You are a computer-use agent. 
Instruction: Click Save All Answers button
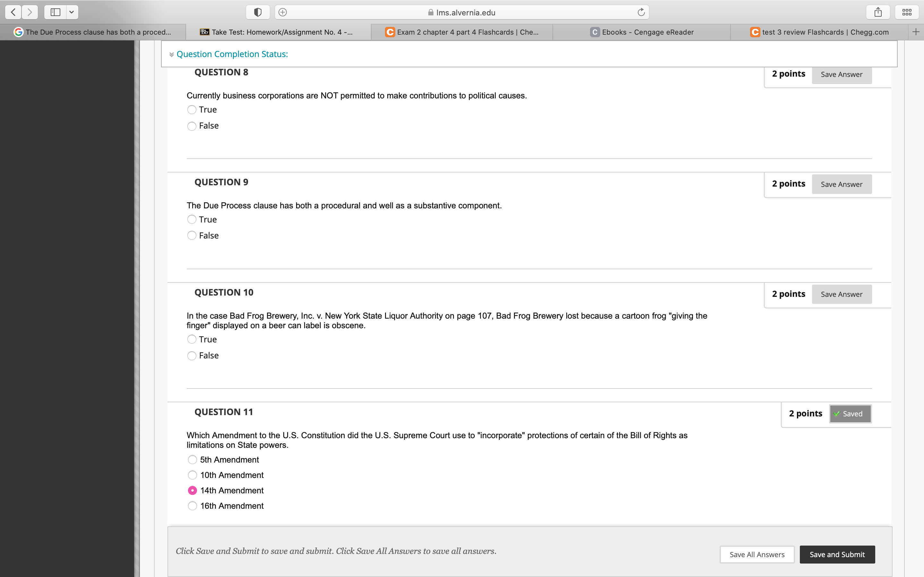coord(757,555)
